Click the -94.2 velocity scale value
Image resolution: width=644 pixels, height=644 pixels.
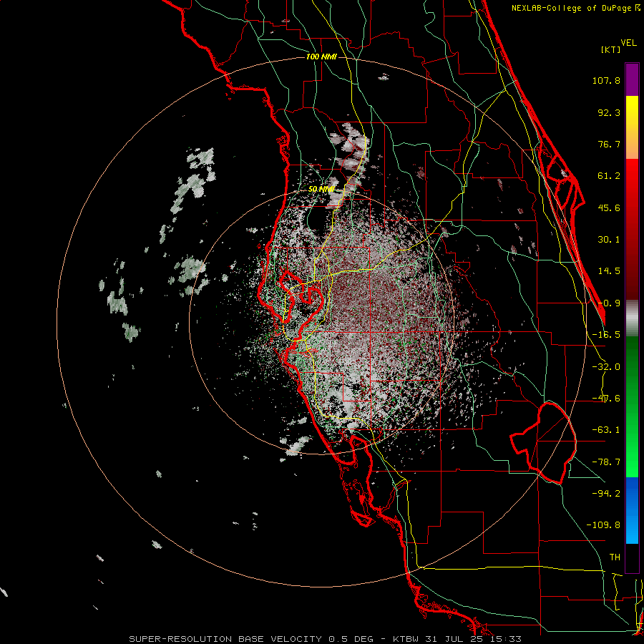coord(606,493)
